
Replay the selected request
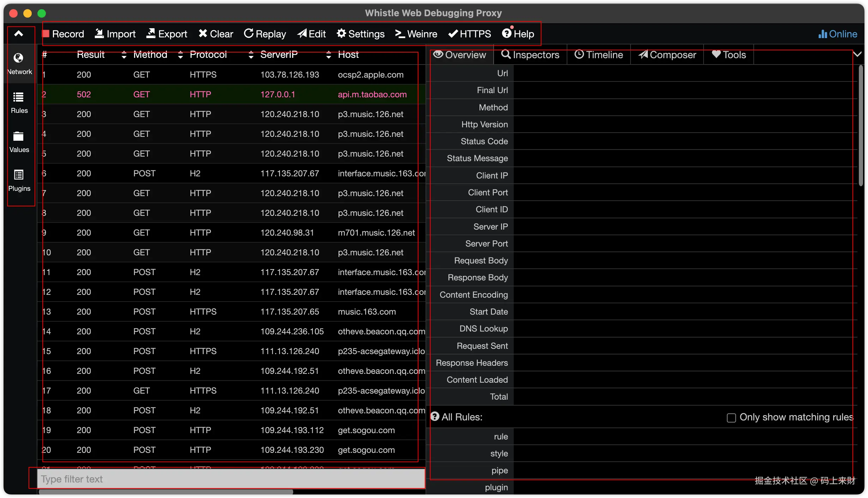[265, 34]
